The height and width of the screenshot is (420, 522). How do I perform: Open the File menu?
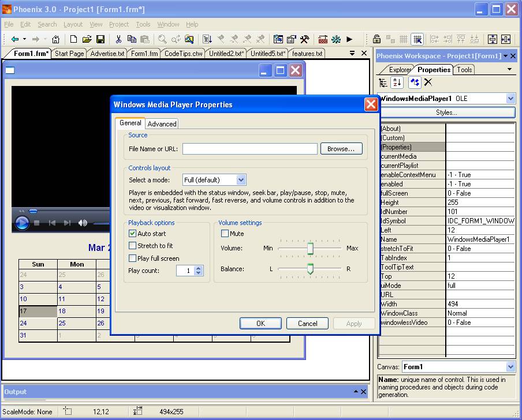(x=9, y=24)
